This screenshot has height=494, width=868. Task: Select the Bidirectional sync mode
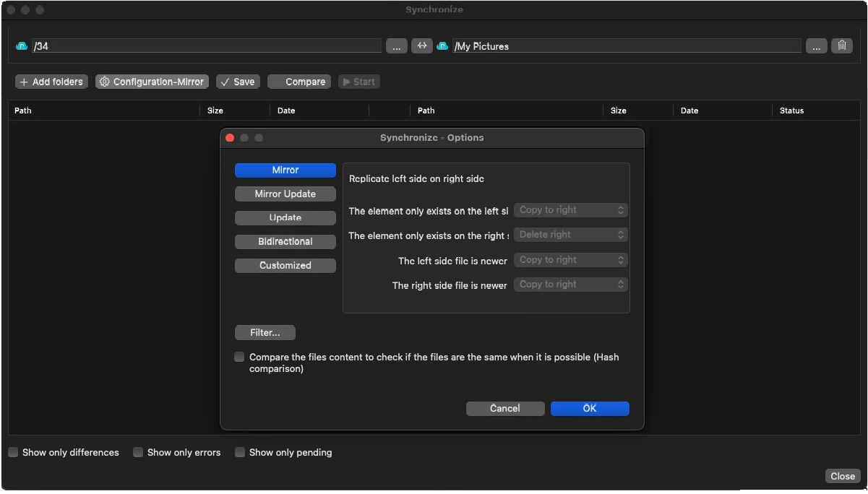tap(285, 241)
